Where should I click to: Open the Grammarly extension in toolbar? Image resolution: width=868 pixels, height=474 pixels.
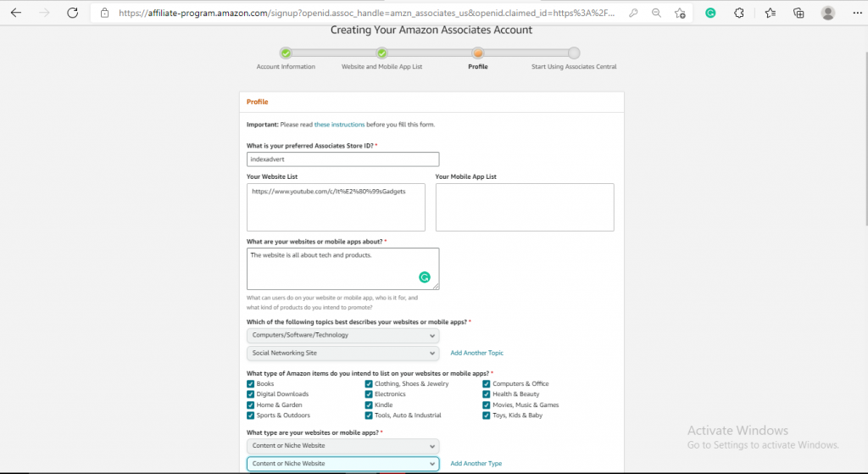(x=710, y=13)
